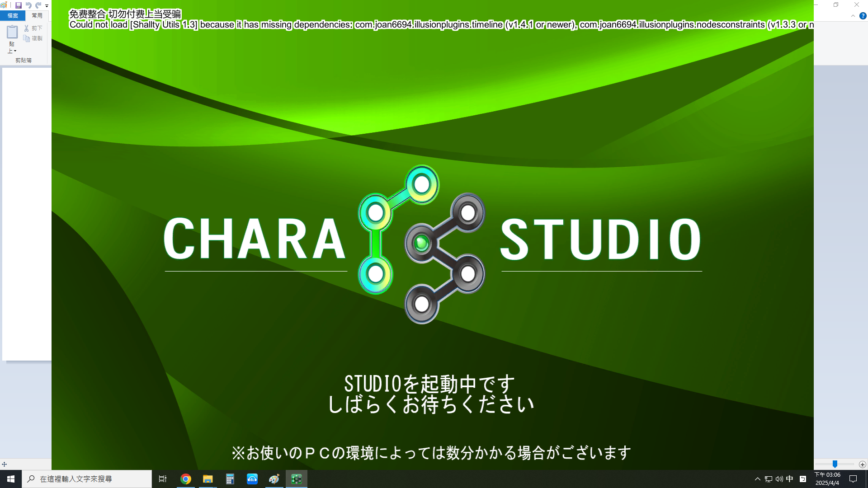The width and height of the screenshot is (868, 488).
Task: Toggle the 中 IME input mode indicator
Action: (789, 479)
